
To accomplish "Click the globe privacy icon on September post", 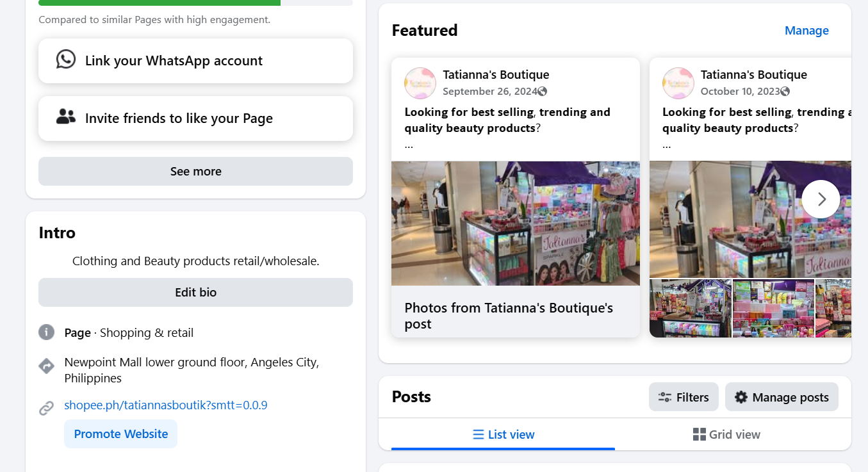I will tap(543, 92).
